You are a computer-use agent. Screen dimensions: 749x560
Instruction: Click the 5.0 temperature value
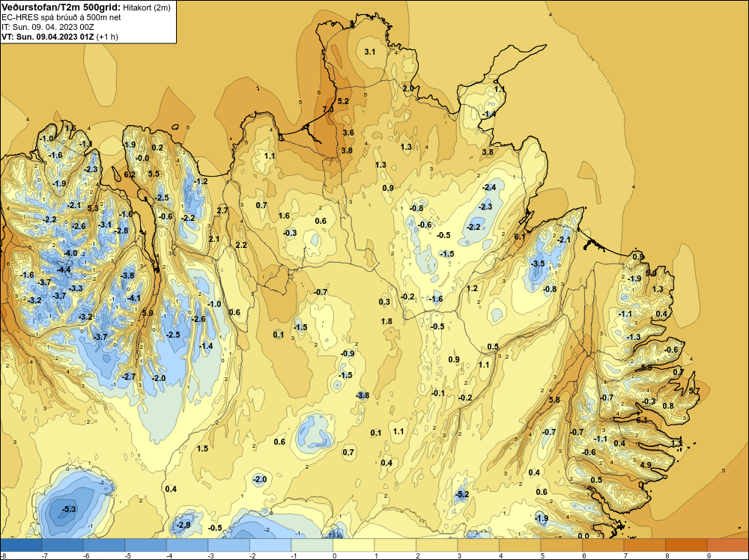click(x=651, y=273)
